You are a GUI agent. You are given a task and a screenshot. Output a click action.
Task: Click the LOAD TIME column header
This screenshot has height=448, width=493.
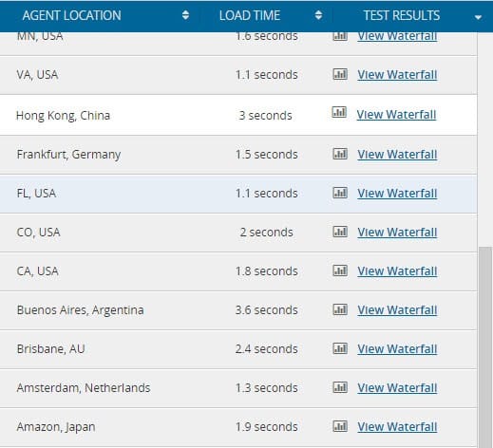(x=250, y=15)
